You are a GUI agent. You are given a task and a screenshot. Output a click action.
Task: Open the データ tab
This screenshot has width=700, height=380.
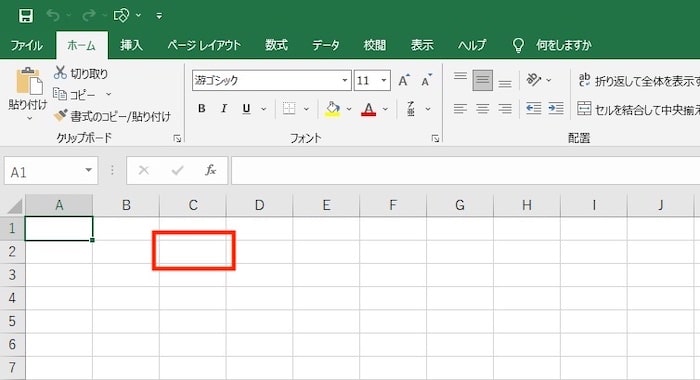pyautogui.click(x=325, y=45)
